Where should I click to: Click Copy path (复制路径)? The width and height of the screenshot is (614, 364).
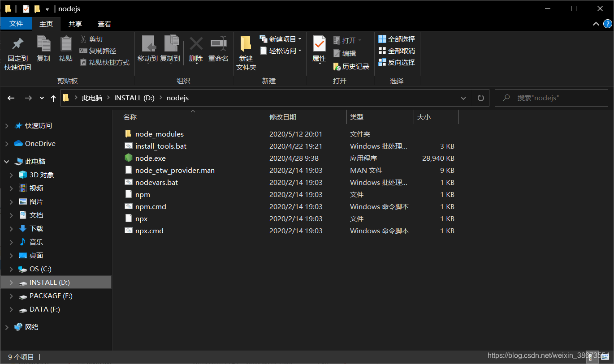coord(98,51)
